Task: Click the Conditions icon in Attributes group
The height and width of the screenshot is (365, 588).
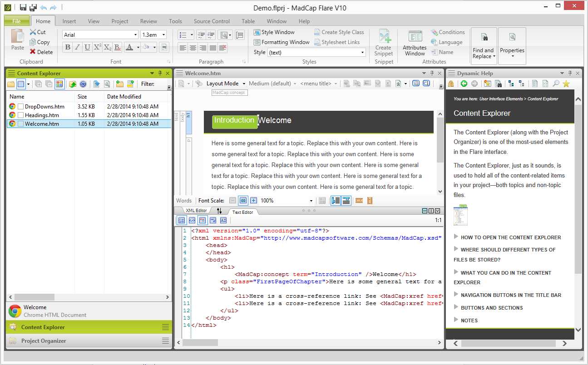Action: coord(435,32)
